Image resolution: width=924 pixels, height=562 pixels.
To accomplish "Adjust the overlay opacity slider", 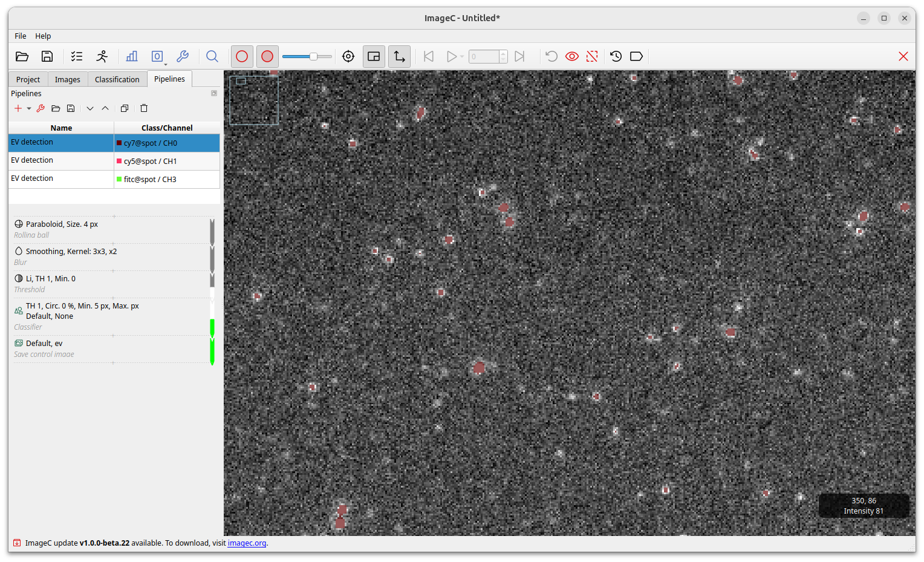I will (307, 56).
